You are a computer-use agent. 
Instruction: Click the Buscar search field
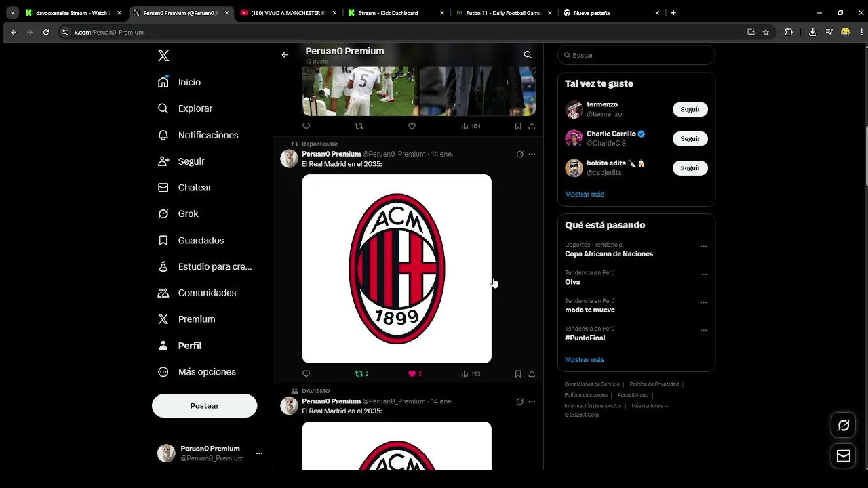pyautogui.click(x=636, y=55)
